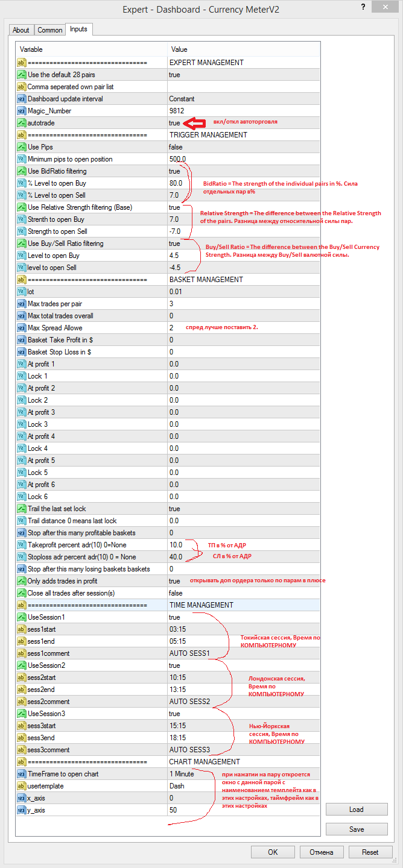Click the boolean icon beside 'Use Pips'
The height and width of the screenshot is (868, 403).
(x=21, y=147)
